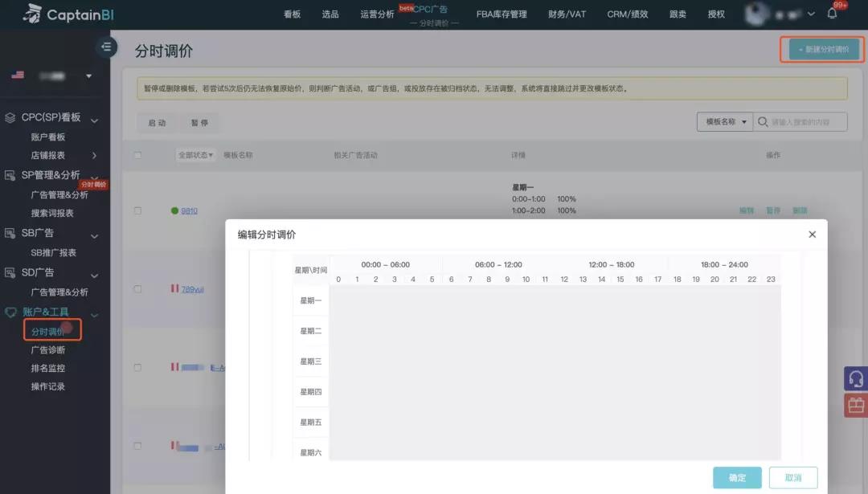The width and height of the screenshot is (868, 494).
Task: Open the 9810 template link
Action: coord(190,210)
